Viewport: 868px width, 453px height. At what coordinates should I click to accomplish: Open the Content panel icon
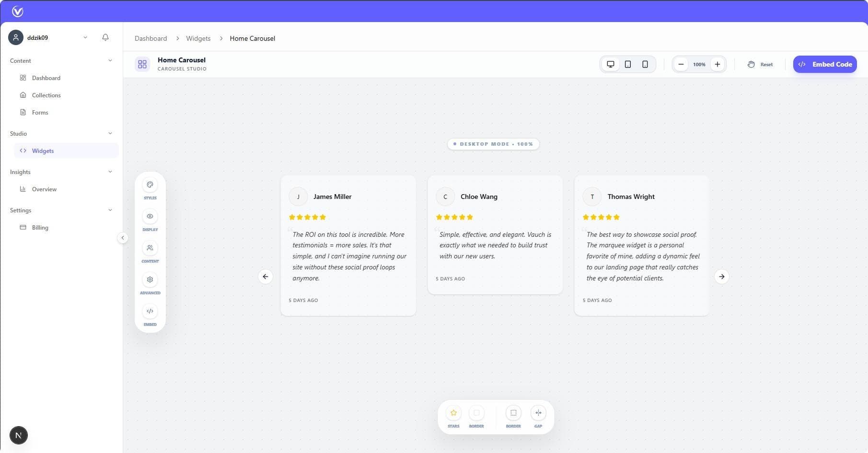[x=150, y=248]
